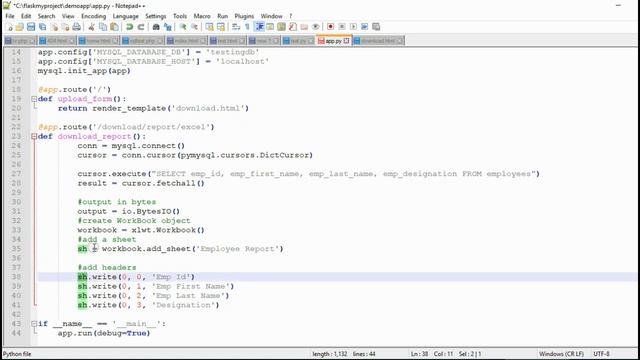
Task: Click the Replace toolbar icon
Action: [167, 27]
